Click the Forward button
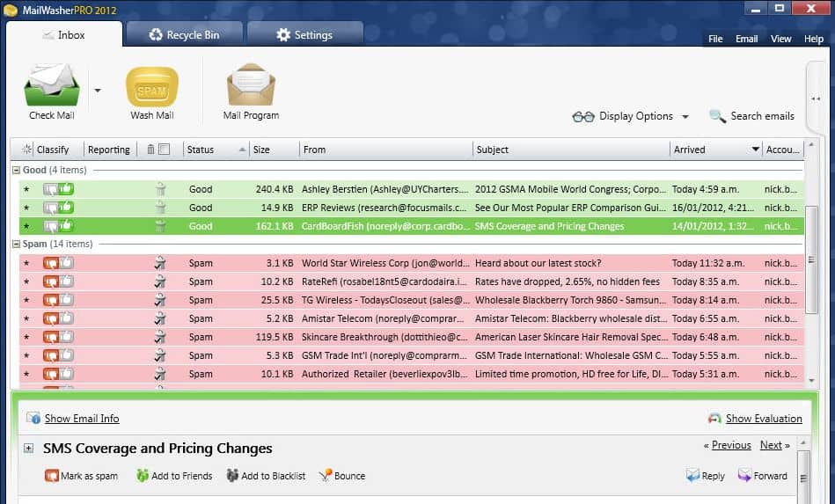This screenshot has height=504, width=835. 762,476
